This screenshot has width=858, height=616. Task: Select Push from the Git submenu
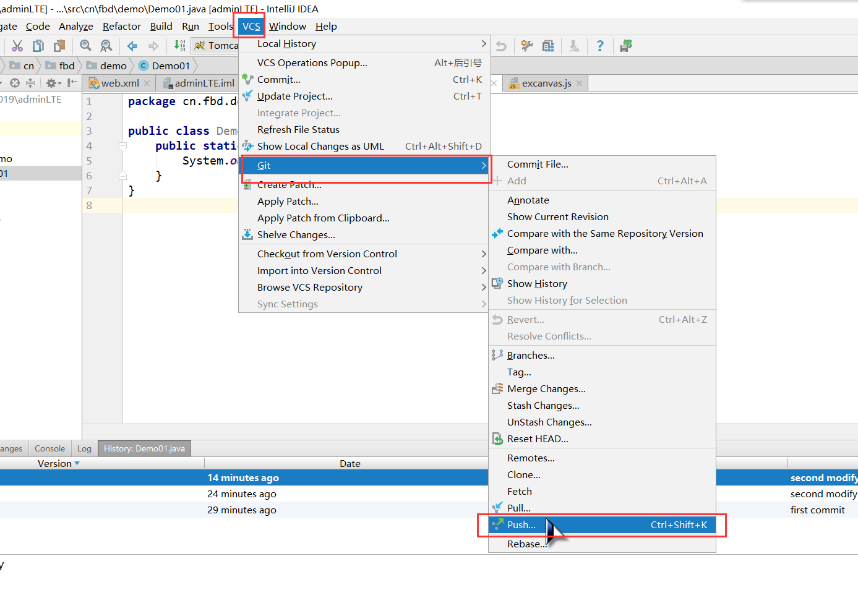pyautogui.click(x=521, y=524)
